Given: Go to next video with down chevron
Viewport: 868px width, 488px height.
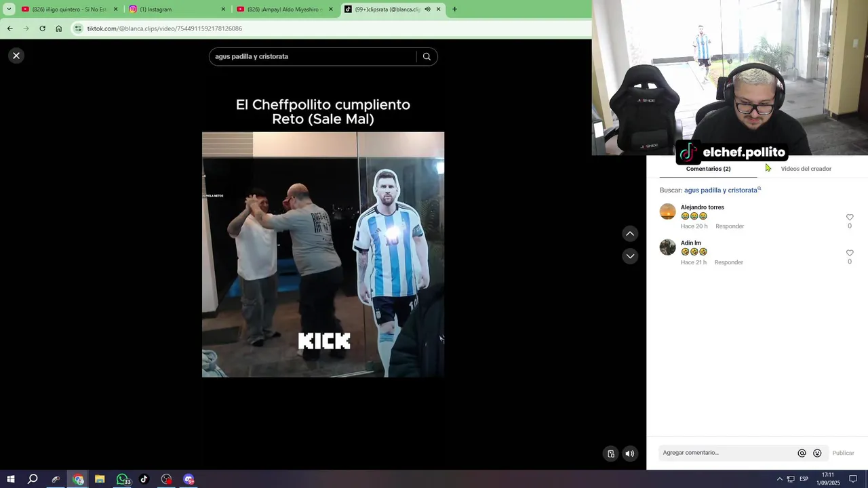Looking at the screenshot, I should (x=630, y=256).
